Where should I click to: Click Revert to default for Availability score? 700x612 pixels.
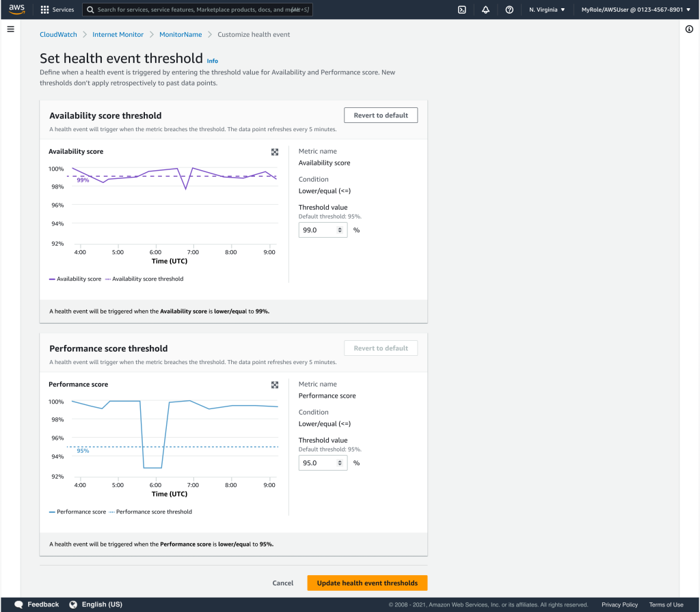point(381,115)
